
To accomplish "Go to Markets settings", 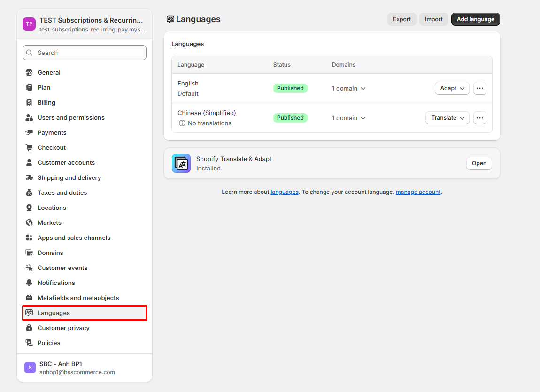I will click(49, 223).
